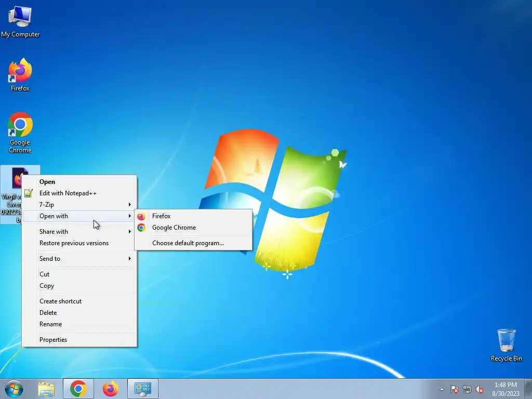Click the Windows Start button
532x399 pixels.
click(x=14, y=389)
